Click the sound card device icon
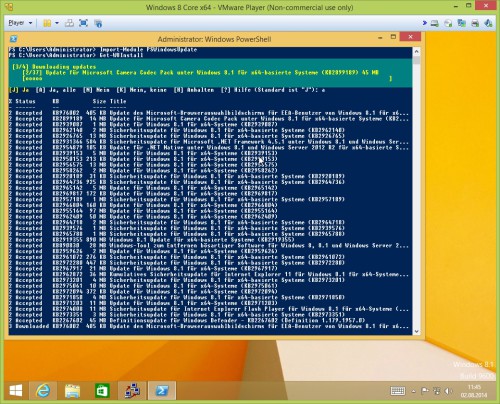Image resolution: width=500 pixels, height=404 pixels. click(488, 23)
